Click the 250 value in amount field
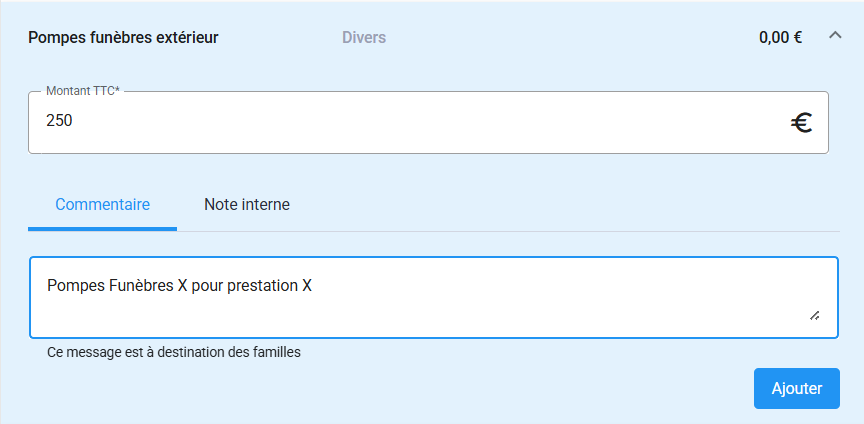The height and width of the screenshot is (424, 864). [60, 121]
